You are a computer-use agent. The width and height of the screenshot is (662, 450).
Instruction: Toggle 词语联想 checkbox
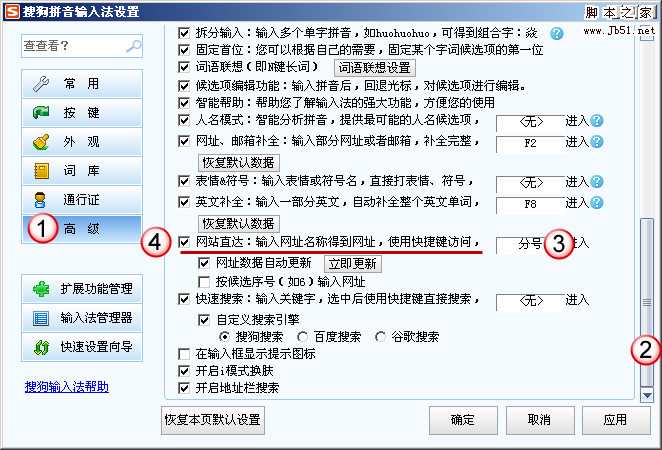184,67
